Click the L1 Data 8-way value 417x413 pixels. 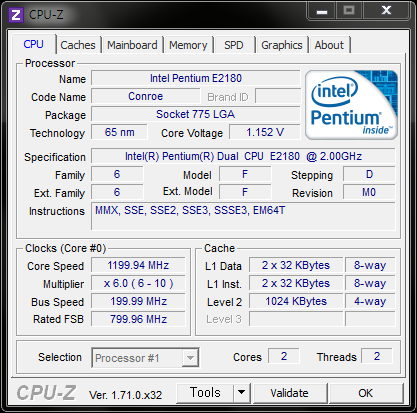[370, 265]
